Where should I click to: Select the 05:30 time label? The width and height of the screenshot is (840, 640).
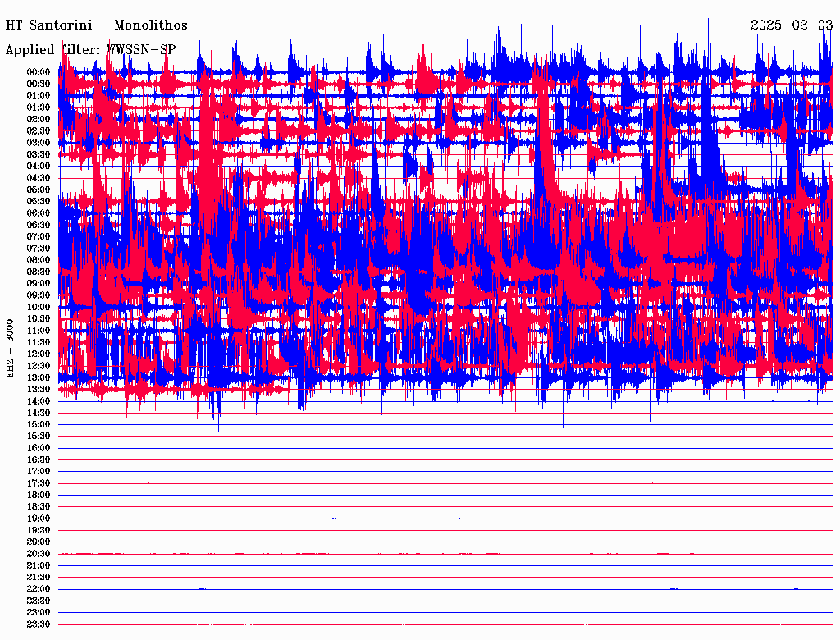39,202
